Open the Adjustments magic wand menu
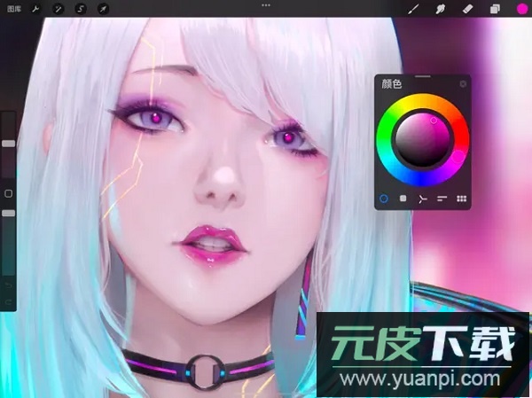Image resolution: width=532 pixels, height=398 pixels. 58,9
